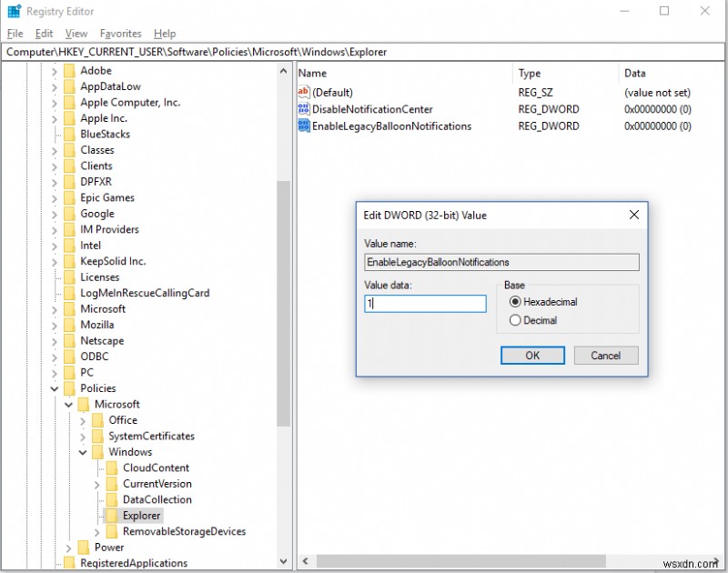Click the Classes folder icon

pyautogui.click(x=69, y=150)
